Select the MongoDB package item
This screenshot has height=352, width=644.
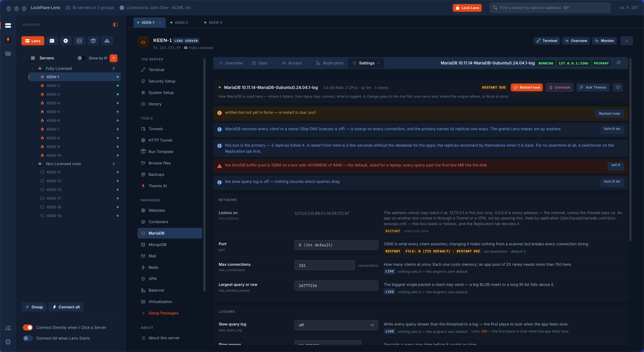(x=170, y=245)
